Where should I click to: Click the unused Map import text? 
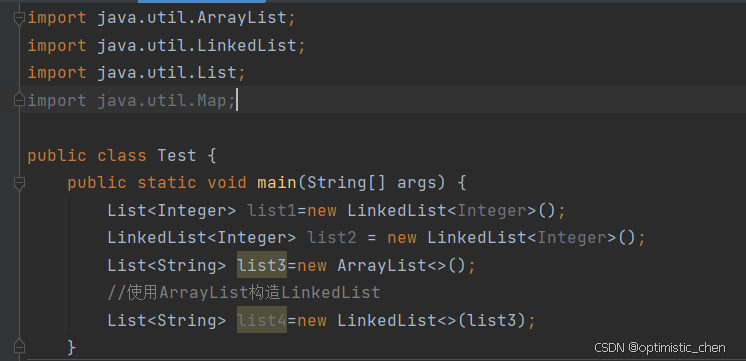click(x=131, y=100)
